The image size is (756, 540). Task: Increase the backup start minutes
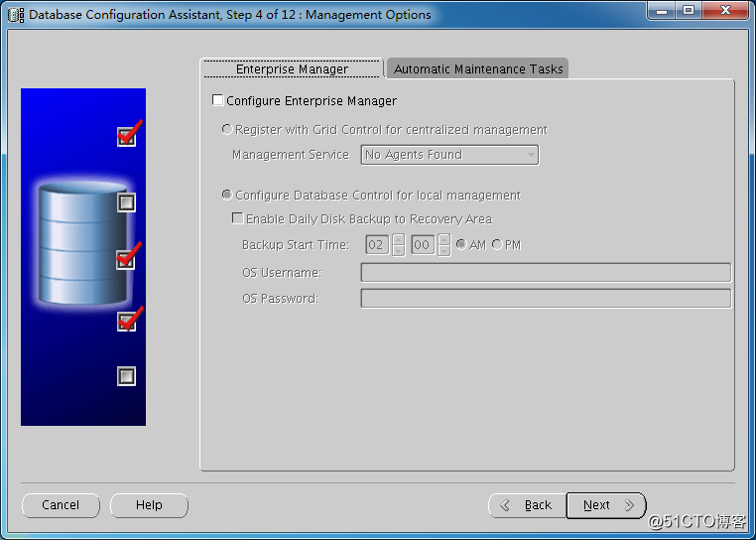click(x=444, y=239)
